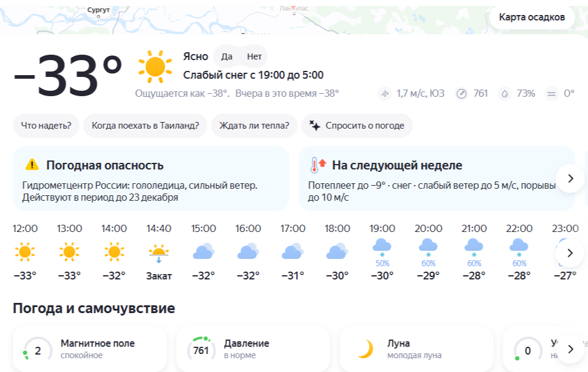The width and height of the screenshot is (588, 372).
Task: Open the Магнитное поле card
Action: pyautogui.click(x=89, y=349)
